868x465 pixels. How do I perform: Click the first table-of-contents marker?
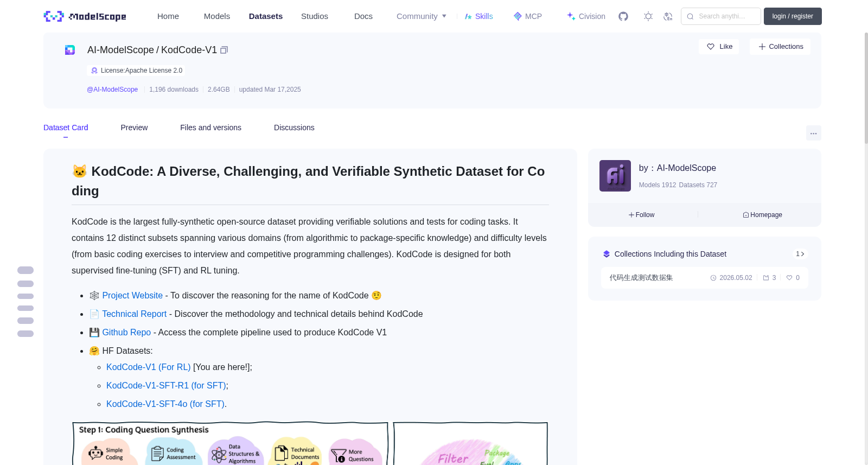[25, 270]
